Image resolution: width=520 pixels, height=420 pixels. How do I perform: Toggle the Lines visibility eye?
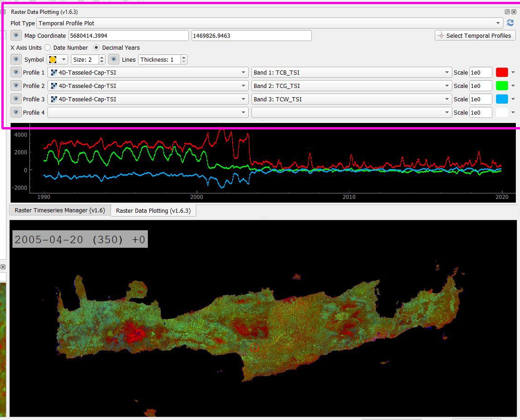(x=114, y=59)
